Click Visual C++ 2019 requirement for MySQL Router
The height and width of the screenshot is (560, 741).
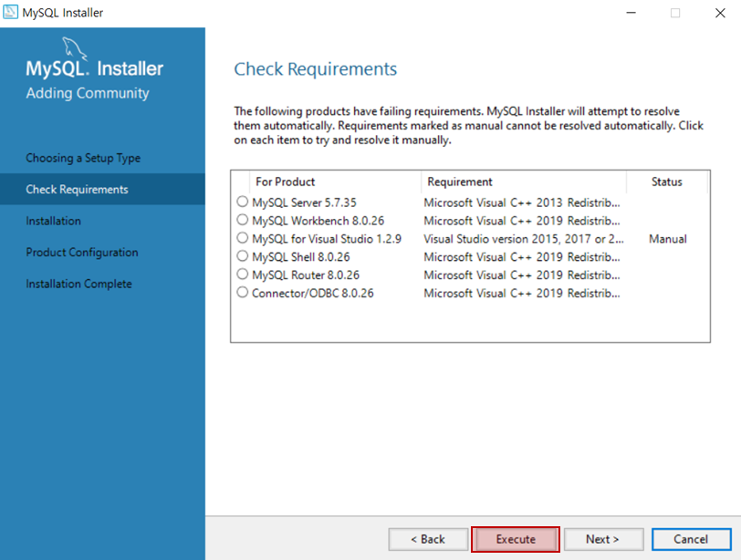522,275
